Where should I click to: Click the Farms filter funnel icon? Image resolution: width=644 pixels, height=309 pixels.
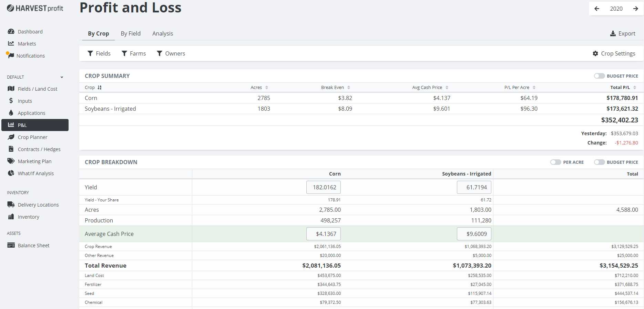(124, 53)
